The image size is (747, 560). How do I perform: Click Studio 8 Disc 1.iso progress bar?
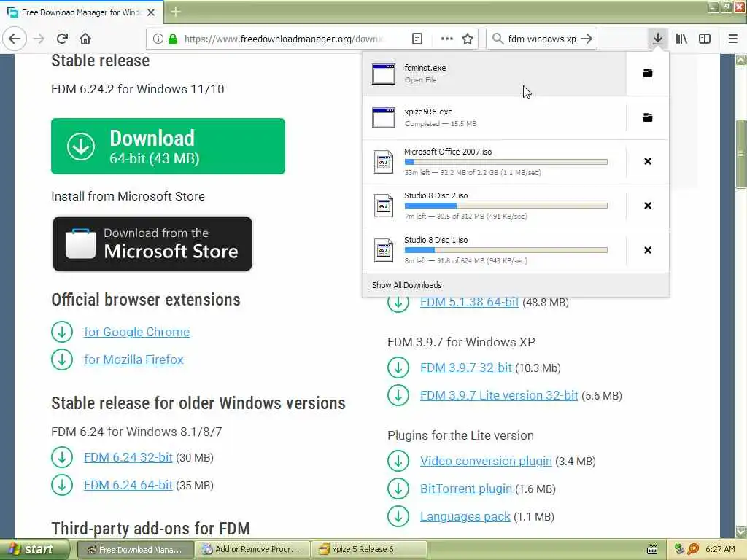[x=506, y=250]
